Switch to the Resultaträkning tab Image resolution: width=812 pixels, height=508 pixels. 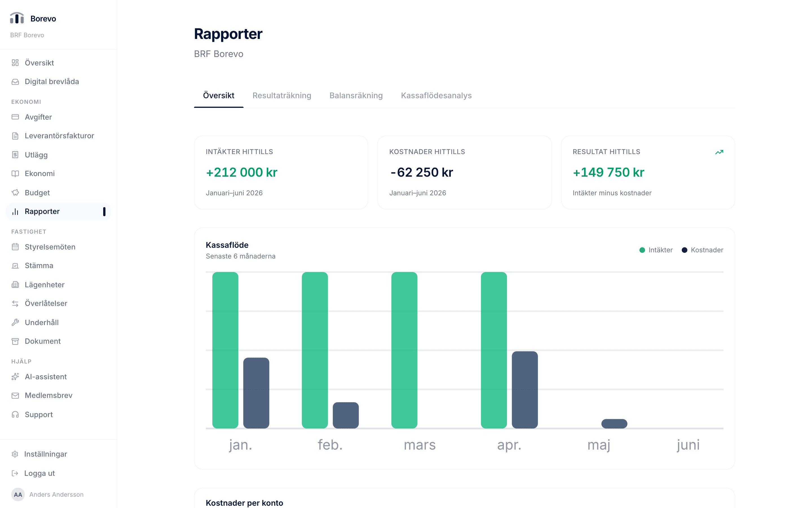(x=282, y=95)
